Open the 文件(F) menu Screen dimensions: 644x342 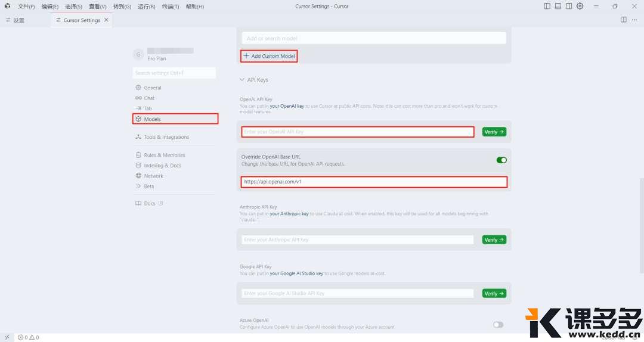26,7
